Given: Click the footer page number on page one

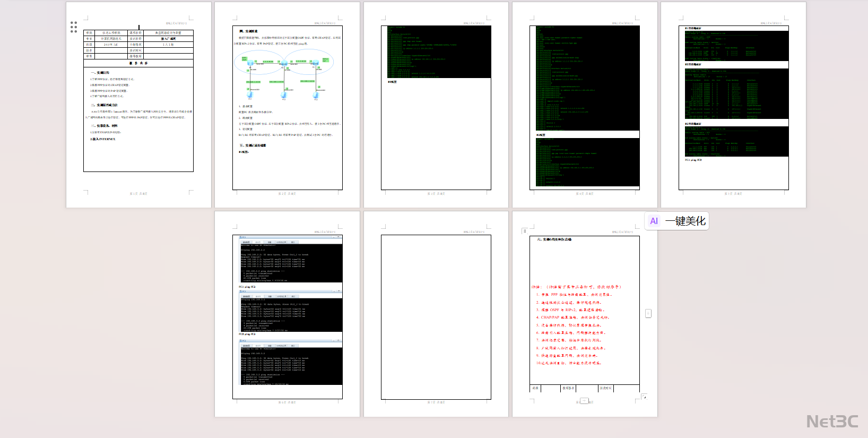Looking at the screenshot, I should (138, 194).
